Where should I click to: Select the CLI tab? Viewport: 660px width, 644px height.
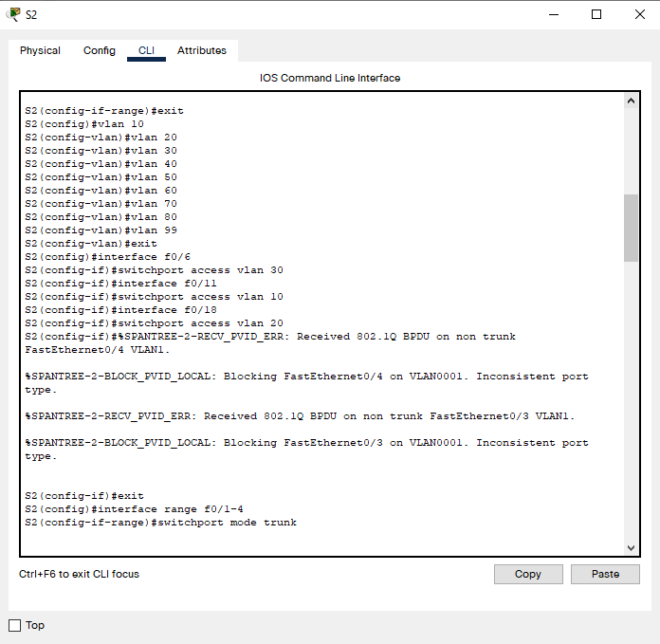click(x=146, y=50)
